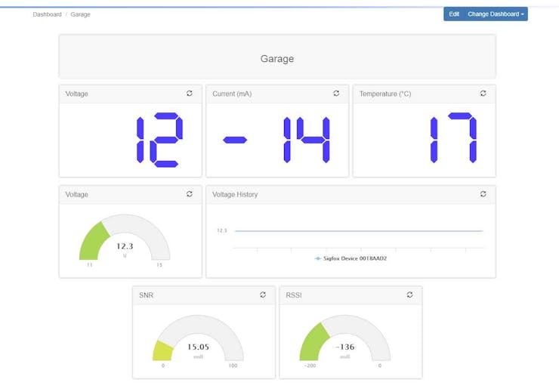
Task: Click the Edit dashboard button
Action: coord(454,14)
